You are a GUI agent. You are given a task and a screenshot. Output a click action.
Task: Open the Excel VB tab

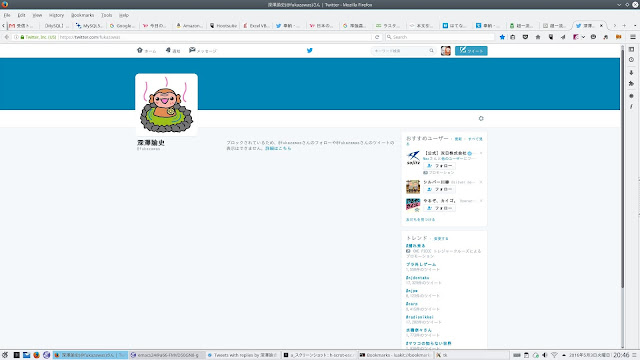pos(256,25)
